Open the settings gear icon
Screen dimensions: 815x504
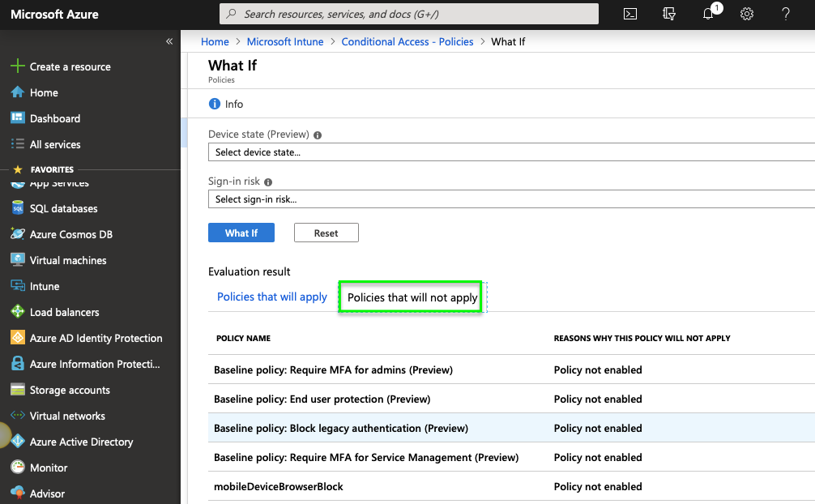point(747,14)
